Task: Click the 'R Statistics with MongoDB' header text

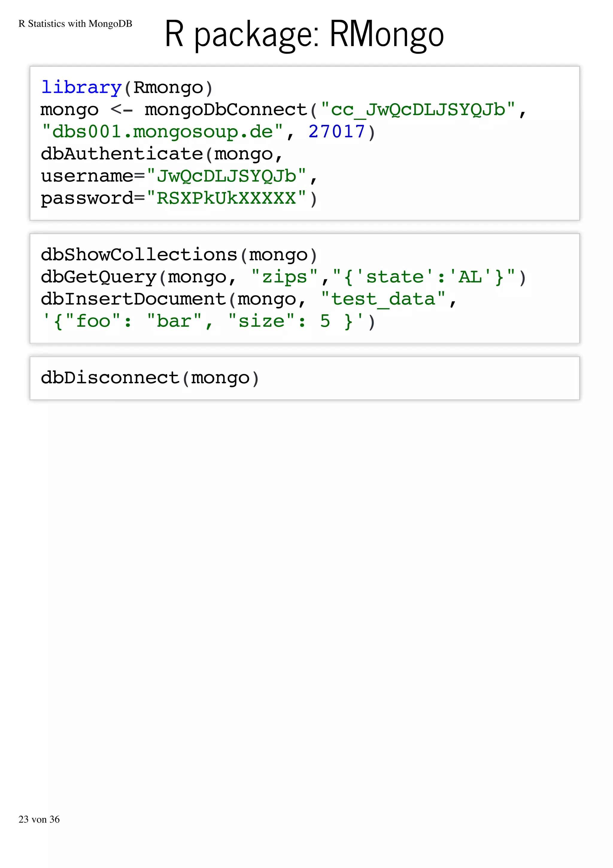Action: (75, 24)
